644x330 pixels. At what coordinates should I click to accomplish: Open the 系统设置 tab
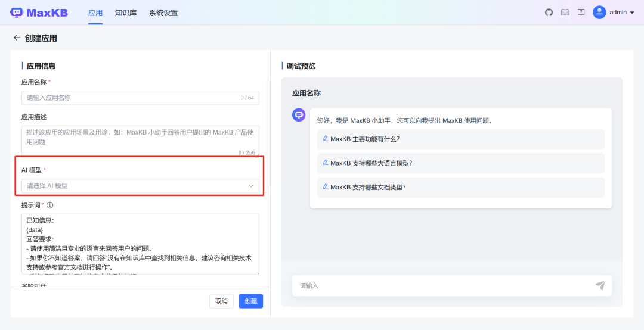coord(163,13)
